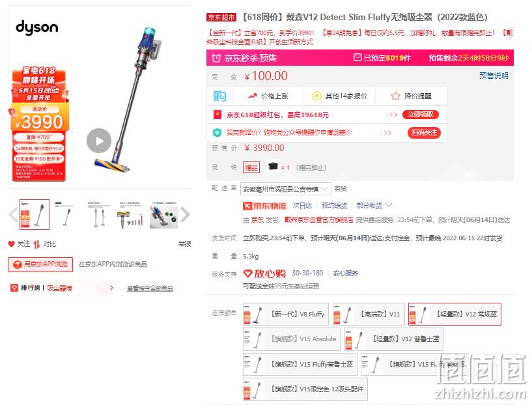
Task: Click the heart 关注 favorite icon
Action: (x=11, y=244)
